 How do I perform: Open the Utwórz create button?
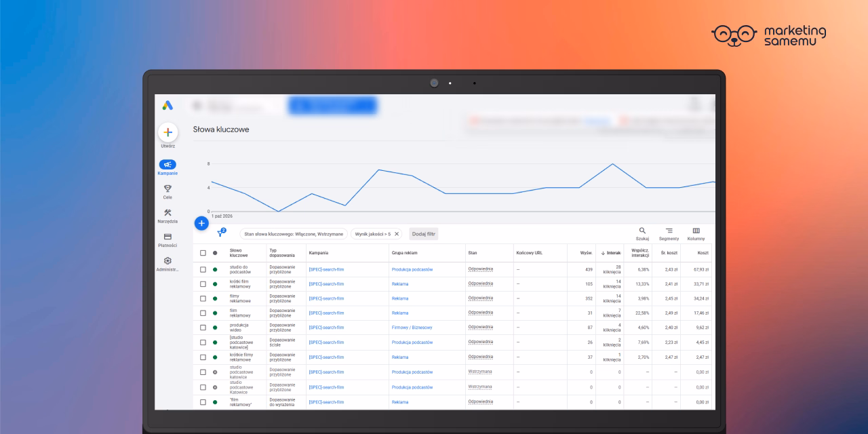(x=167, y=133)
